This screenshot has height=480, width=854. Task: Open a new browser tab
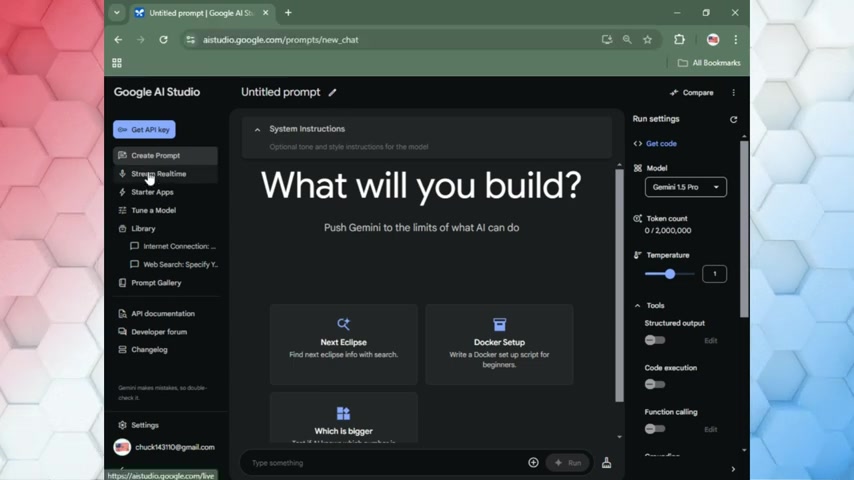pyautogui.click(x=288, y=13)
